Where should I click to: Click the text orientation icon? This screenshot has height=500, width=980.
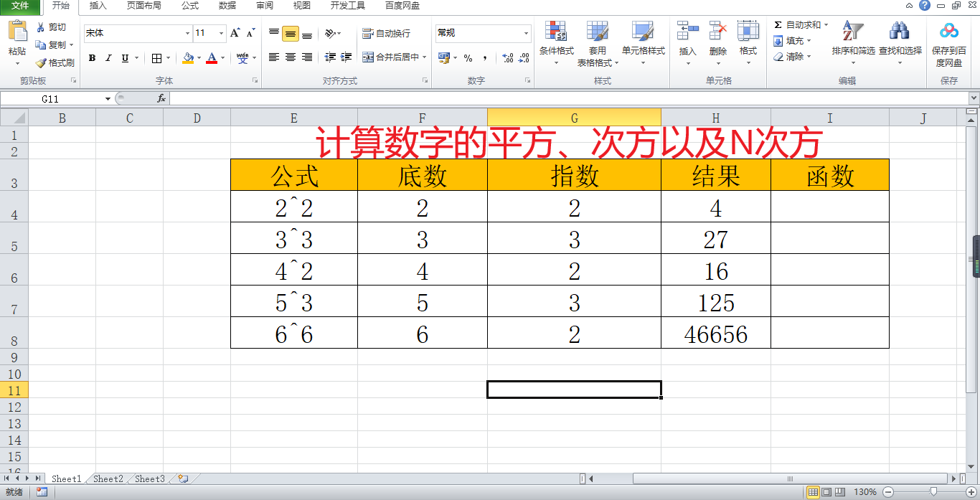pyautogui.click(x=329, y=33)
